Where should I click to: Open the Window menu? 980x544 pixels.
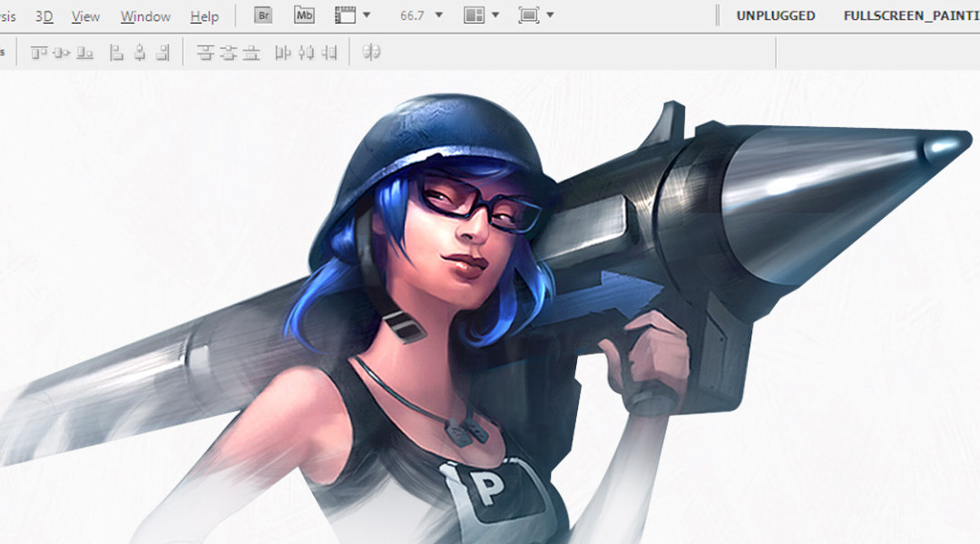pos(145,16)
